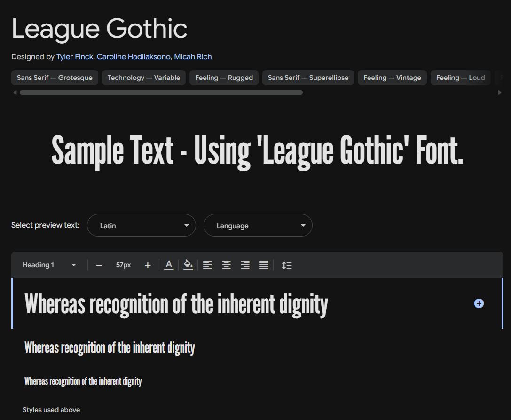
Task: Select the Sans Serif — Grotesque tag
Action: (55, 78)
